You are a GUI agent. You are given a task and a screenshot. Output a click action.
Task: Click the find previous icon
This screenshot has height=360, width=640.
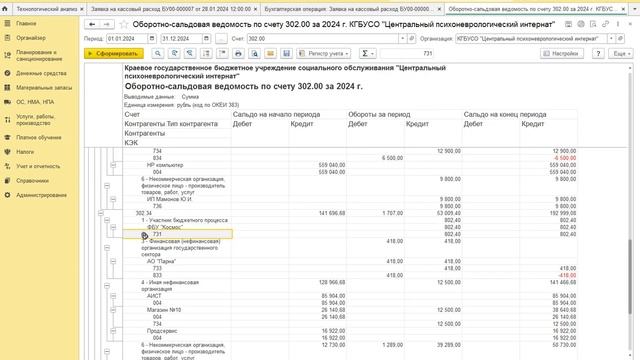pos(190,53)
